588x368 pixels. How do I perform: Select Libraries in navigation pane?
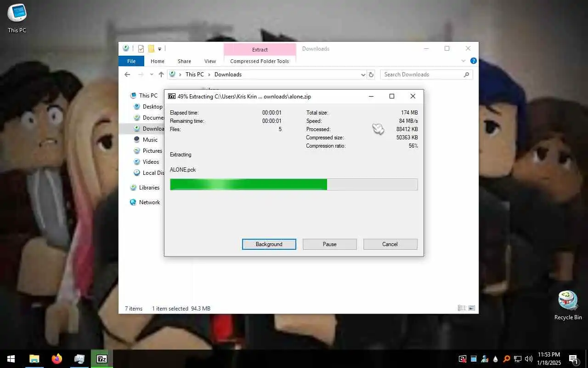coord(145,188)
